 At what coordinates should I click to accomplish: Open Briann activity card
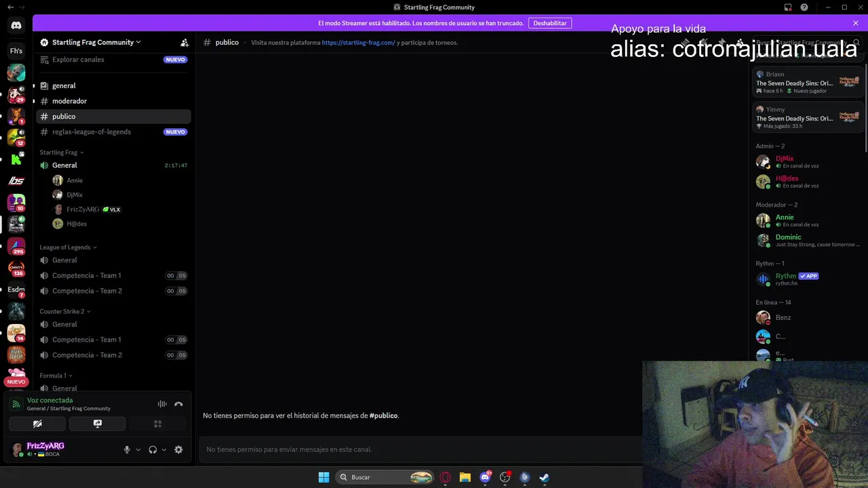pyautogui.click(x=808, y=82)
